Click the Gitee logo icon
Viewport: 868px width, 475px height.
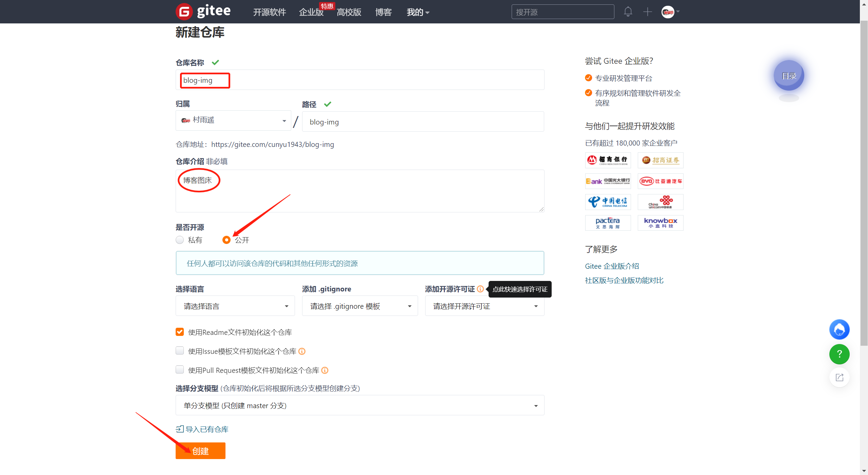click(184, 12)
